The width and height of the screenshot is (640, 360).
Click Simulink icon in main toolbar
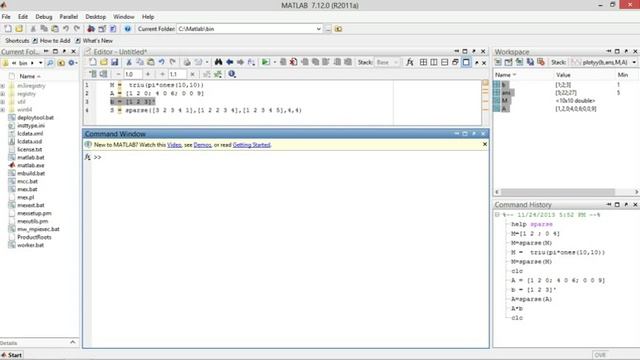point(91,29)
